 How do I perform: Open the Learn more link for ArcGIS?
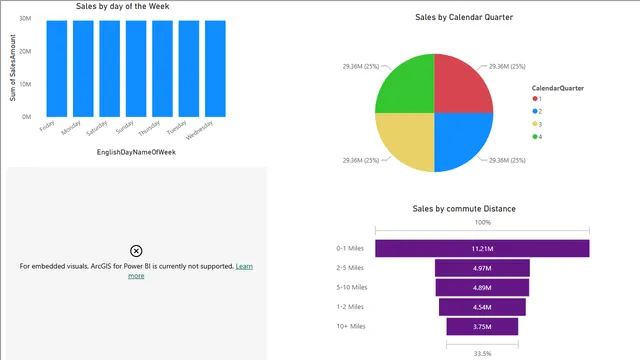(x=244, y=267)
